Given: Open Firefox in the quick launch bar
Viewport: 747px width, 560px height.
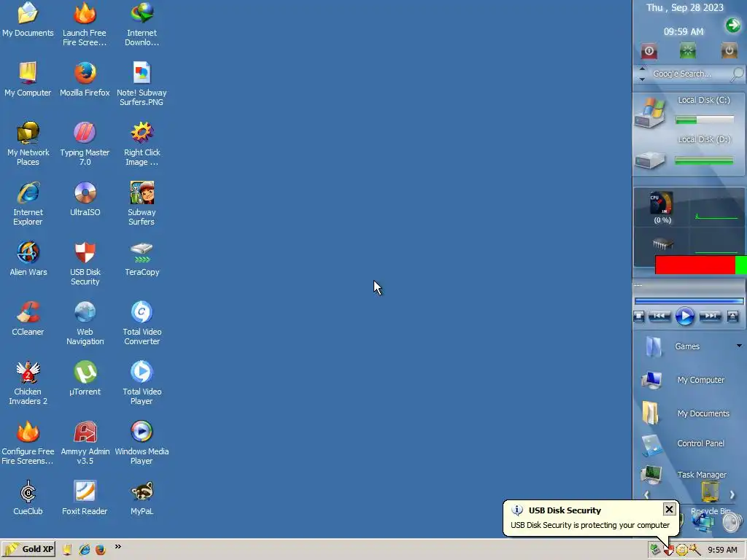Looking at the screenshot, I should [x=100, y=550].
